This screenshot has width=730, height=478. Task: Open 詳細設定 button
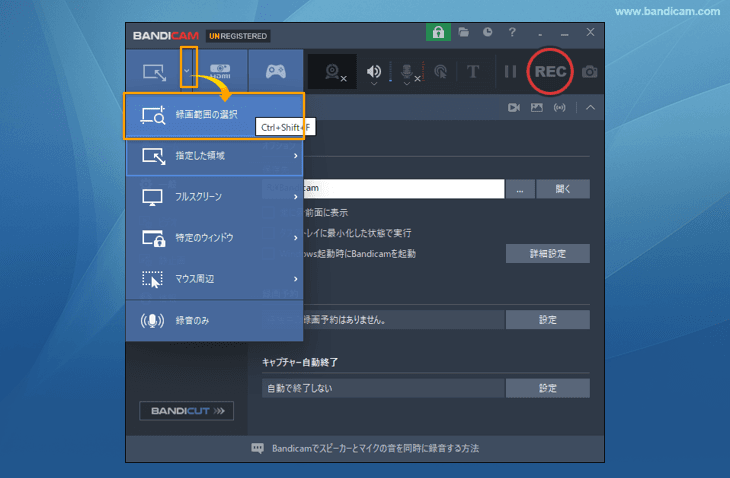548,254
